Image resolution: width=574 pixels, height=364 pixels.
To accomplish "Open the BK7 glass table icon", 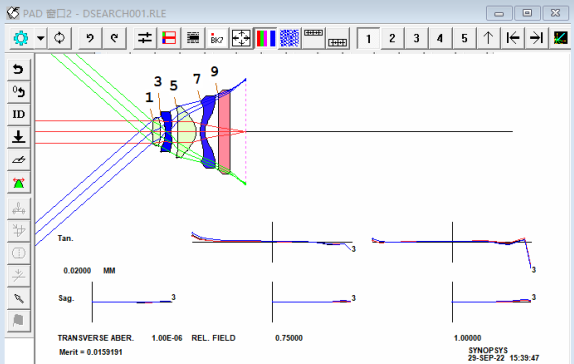I will [x=217, y=38].
